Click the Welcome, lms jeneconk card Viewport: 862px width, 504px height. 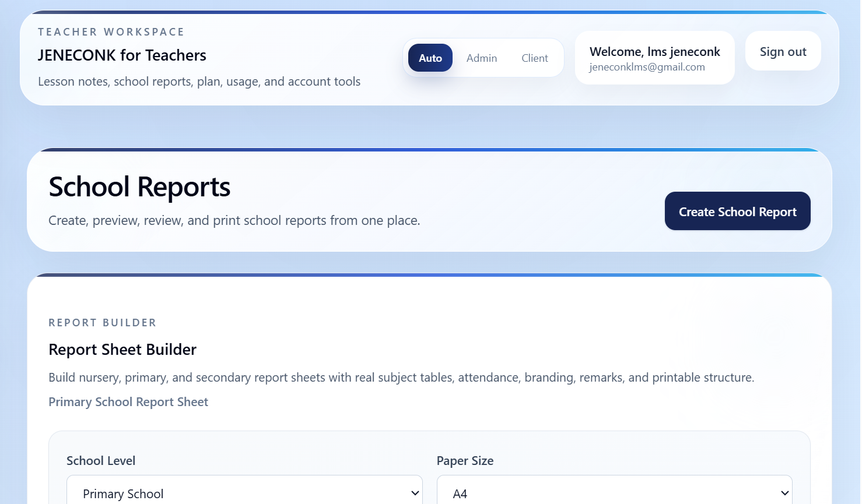(x=655, y=58)
